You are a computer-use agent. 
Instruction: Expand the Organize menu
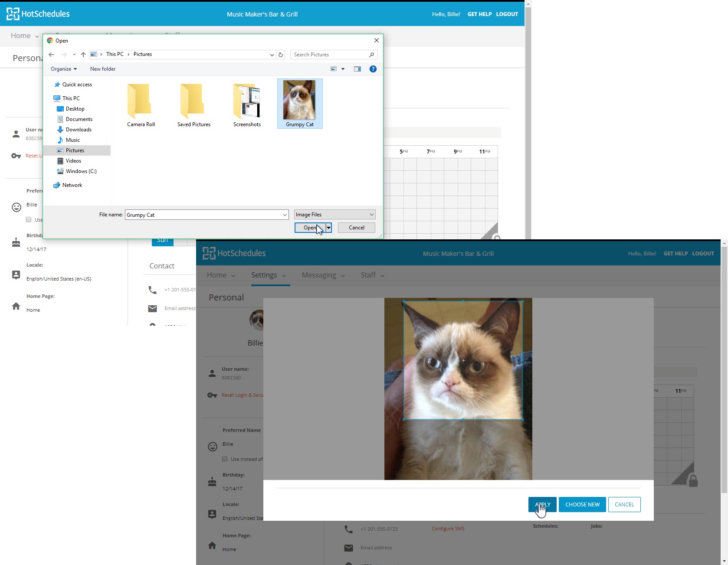point(64,69)
